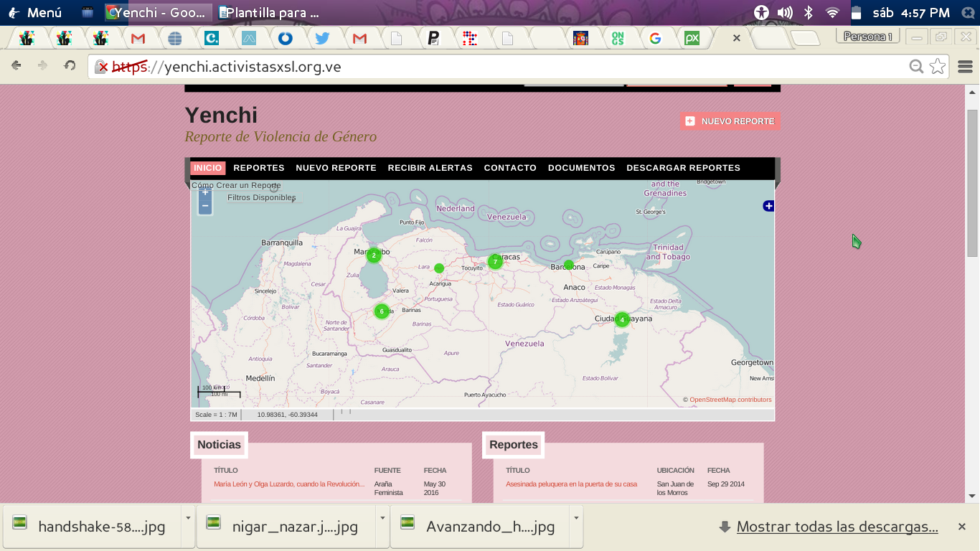
Task: Open dropdown arrow for nigar_nazar download
Action: pyautogui.click(x=382, y=517)
